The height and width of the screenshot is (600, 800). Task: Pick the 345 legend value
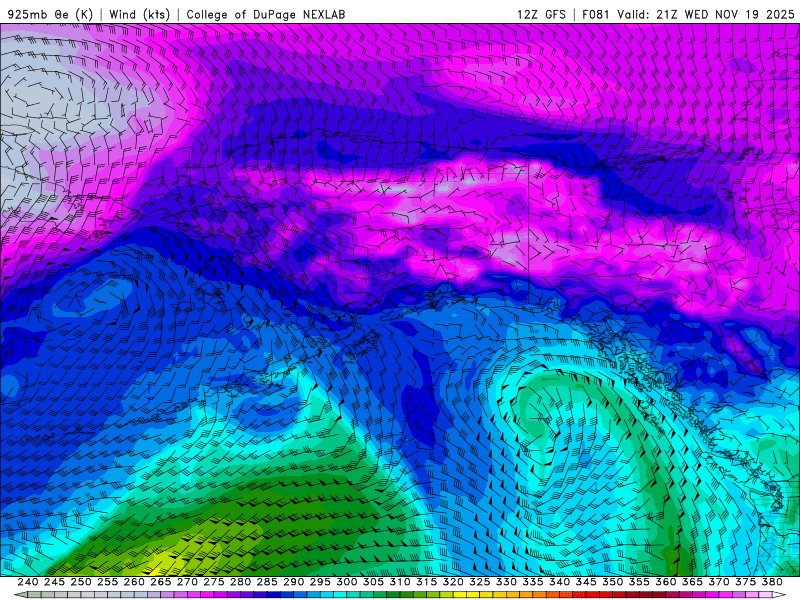tap(586, 582)
